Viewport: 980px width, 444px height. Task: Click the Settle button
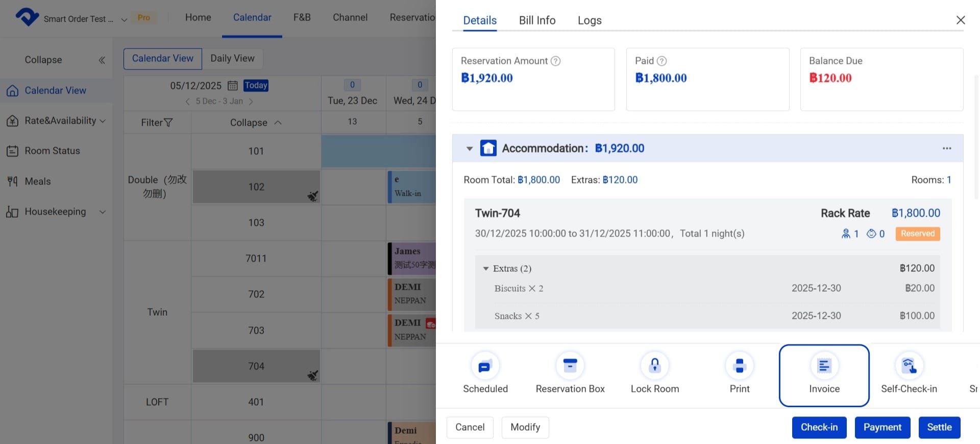[939, 427]
